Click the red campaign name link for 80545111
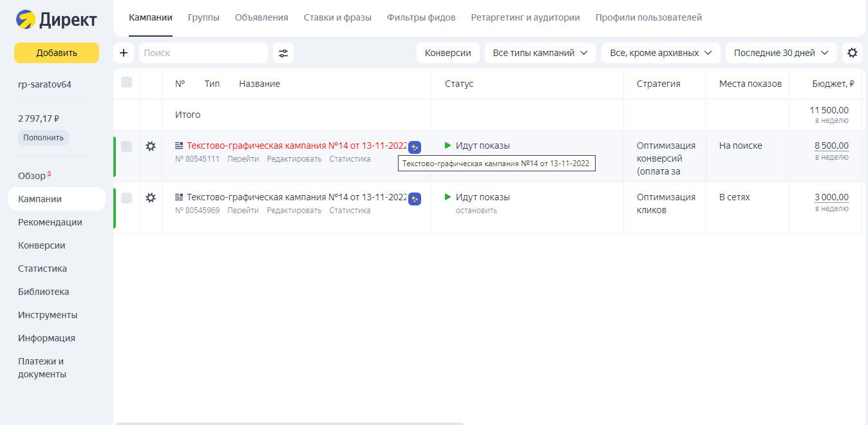Screen dimensions: 868x425 point(297,146)
